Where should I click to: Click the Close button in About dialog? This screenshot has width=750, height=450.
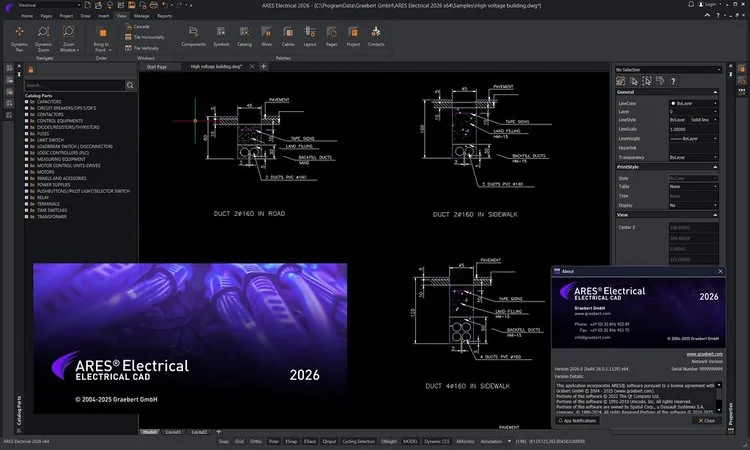click(706, 421)
